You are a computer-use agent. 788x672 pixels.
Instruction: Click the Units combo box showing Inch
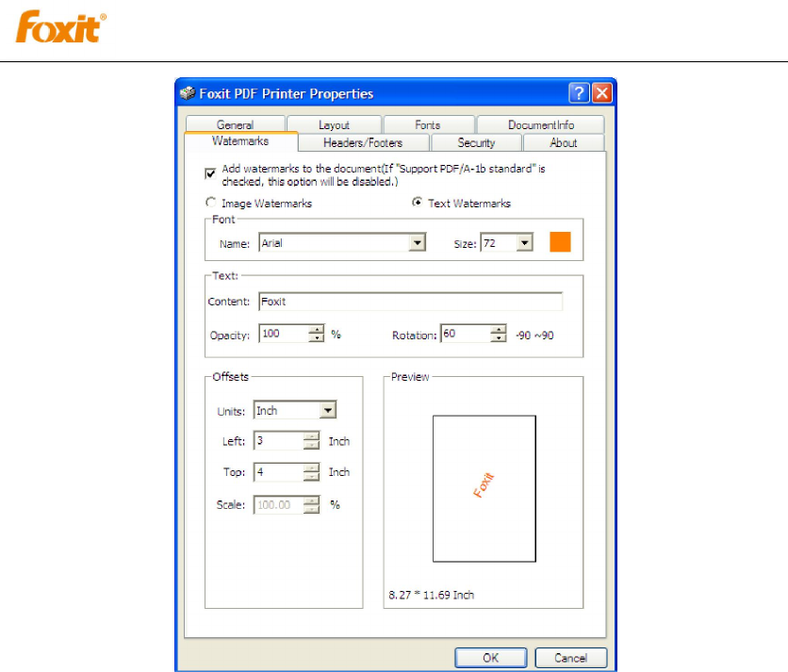tap(295, 410)
